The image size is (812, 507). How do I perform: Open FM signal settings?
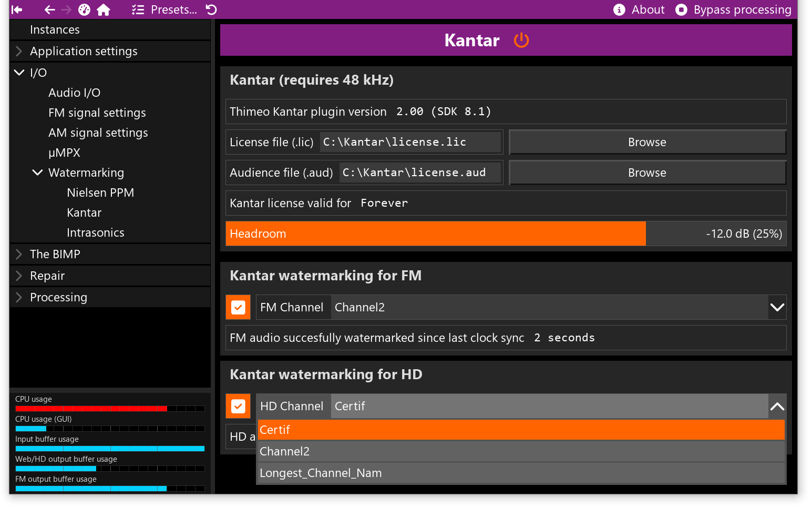pyautogui.click(x=97, y=113)
